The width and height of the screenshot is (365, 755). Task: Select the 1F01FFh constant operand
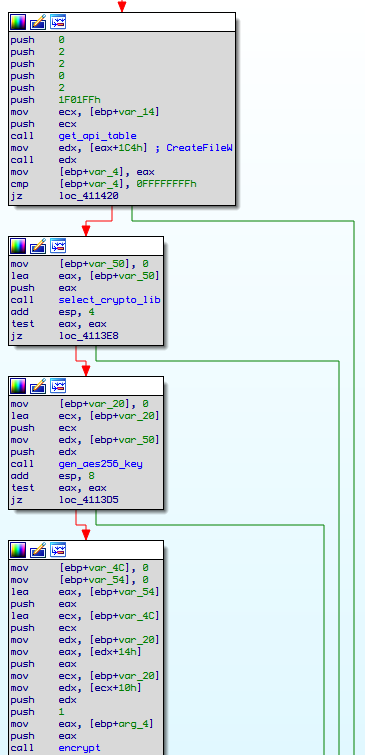79,100
